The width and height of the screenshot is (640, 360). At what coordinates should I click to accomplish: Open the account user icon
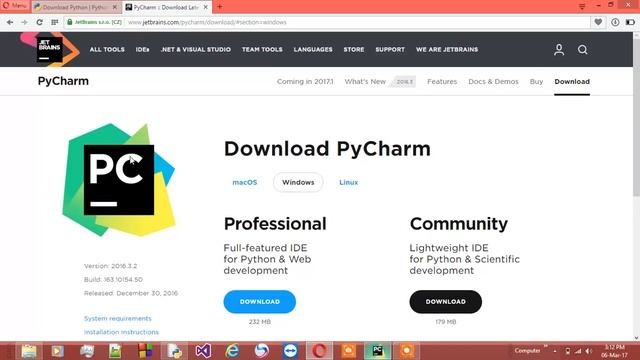(559, 50)
